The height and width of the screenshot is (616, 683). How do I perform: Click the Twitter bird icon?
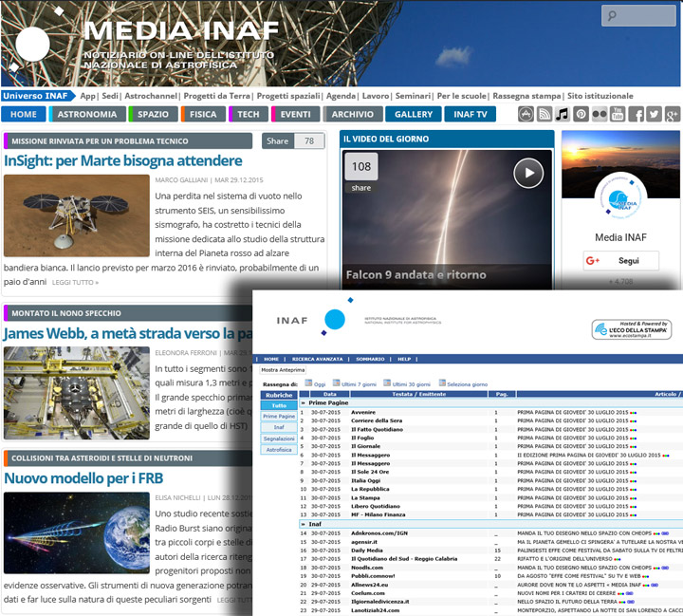(655, 115)
